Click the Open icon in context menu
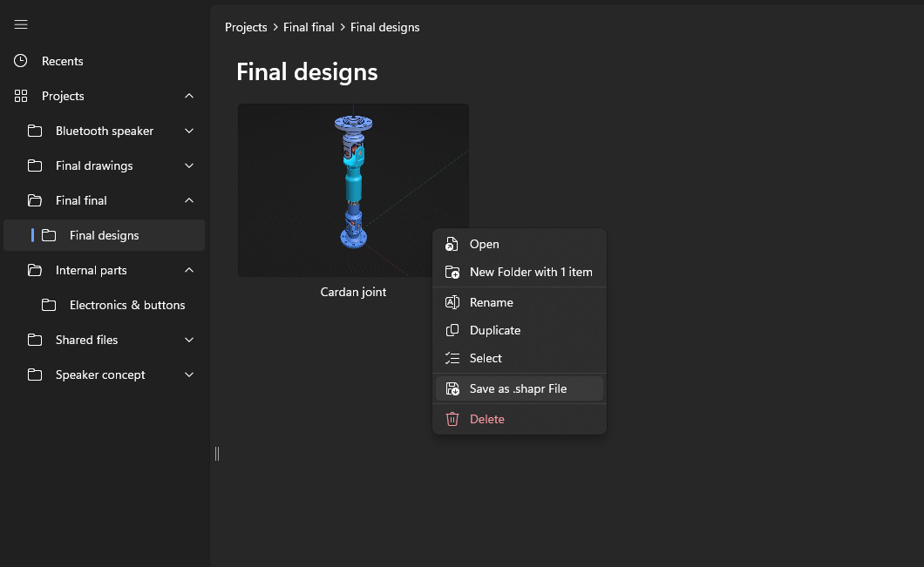Image resolution: width=924 pixels, height=567 pixels. 452,244
